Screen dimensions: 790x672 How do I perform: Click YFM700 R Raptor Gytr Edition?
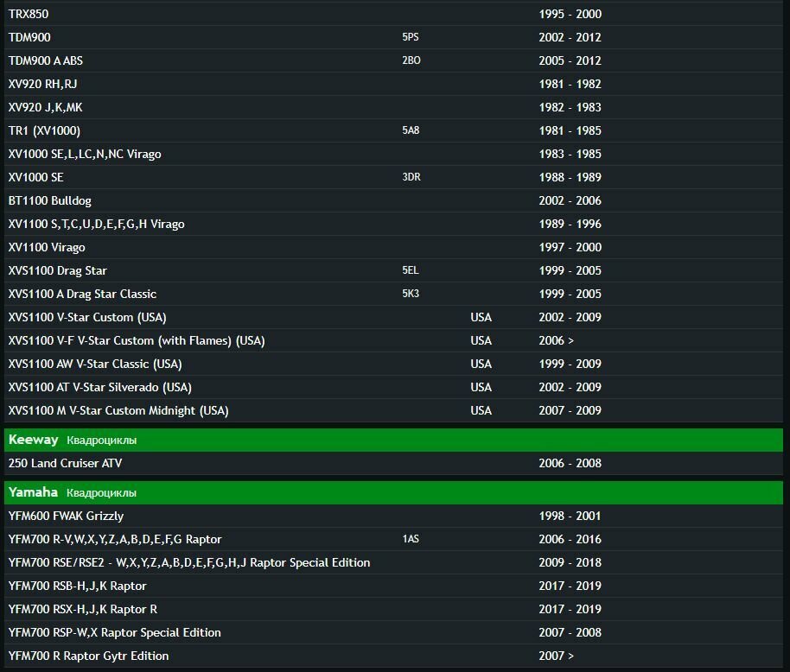88,656
